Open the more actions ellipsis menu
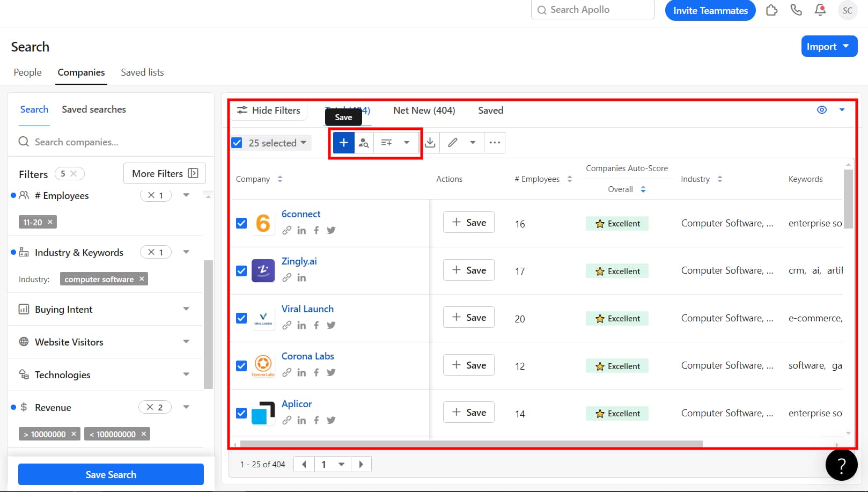 click(x=494, y=142)
